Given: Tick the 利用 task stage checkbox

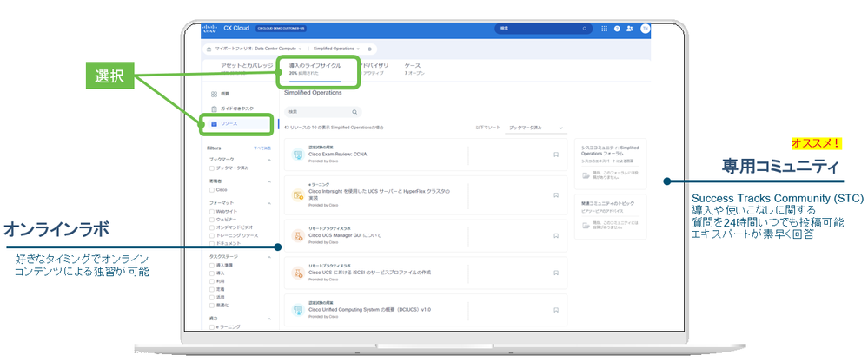Looking at the screenshot, I should (x=211, y=281).
